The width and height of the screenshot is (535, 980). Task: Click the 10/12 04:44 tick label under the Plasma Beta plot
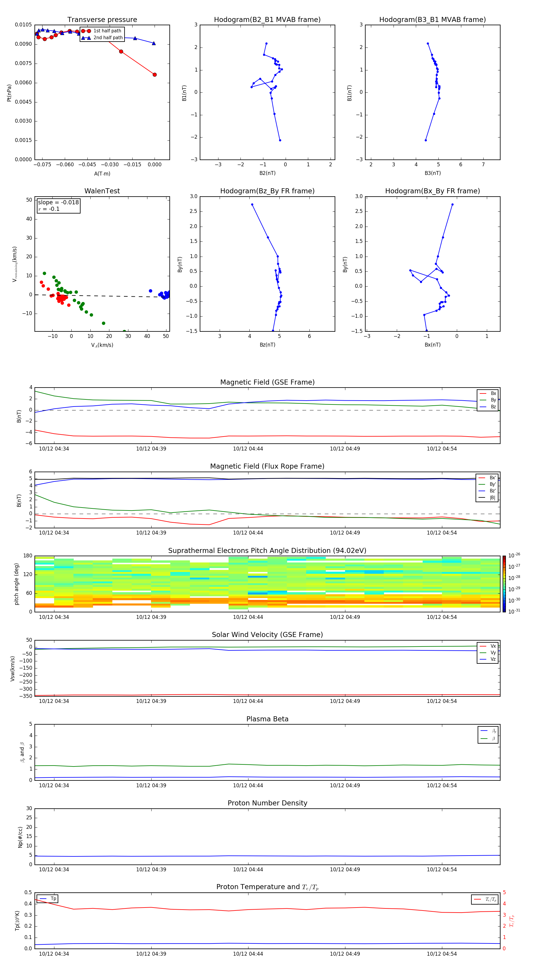(x=248, y=785)
